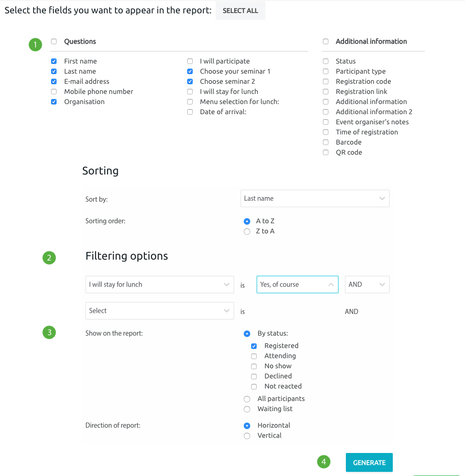
Task: Uncheck the Organisation checkbox
Action: [54, 102]
